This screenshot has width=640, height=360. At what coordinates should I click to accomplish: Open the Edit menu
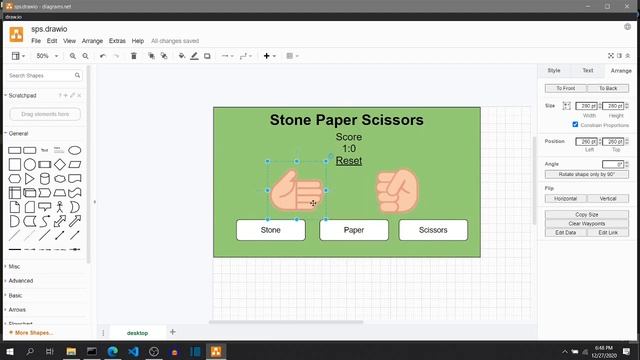tap(52, 41)
